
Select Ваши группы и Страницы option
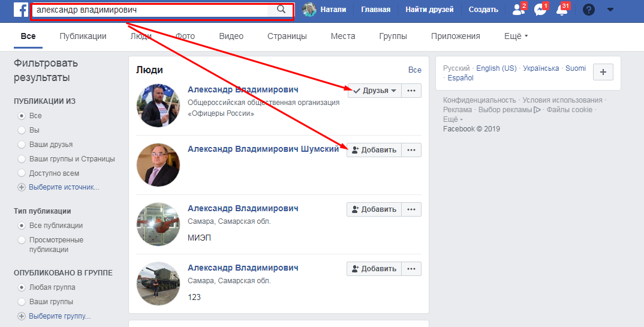coord(22,159)
